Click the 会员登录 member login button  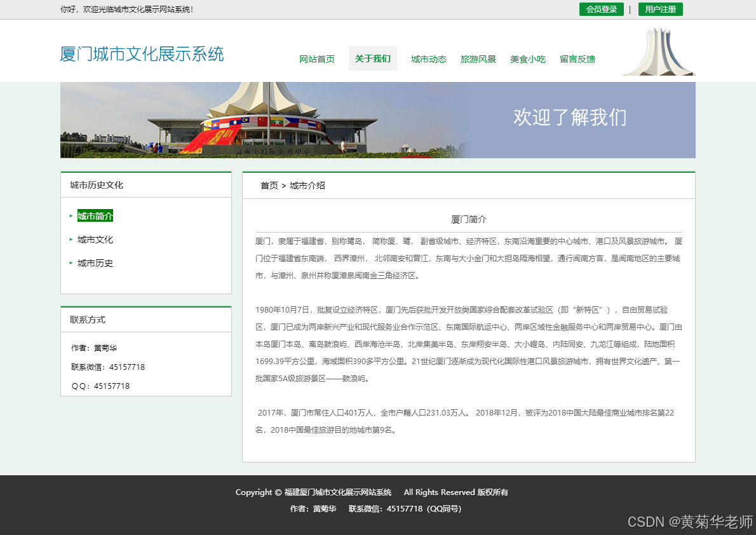(601, 9)
